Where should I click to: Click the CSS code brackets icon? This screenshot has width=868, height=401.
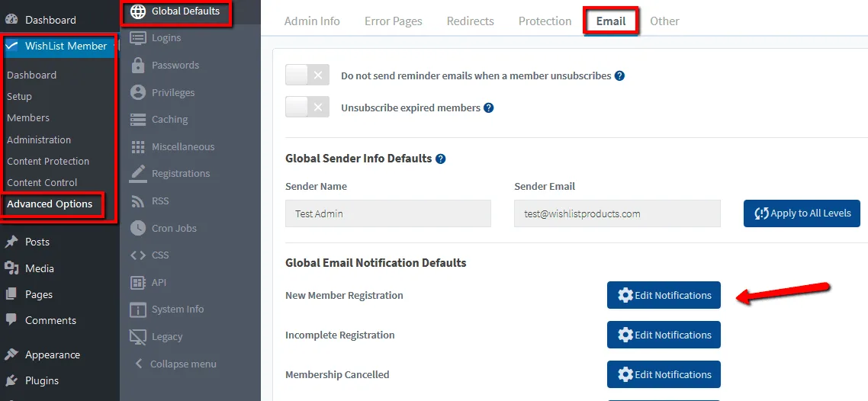(x=138, y=255)
